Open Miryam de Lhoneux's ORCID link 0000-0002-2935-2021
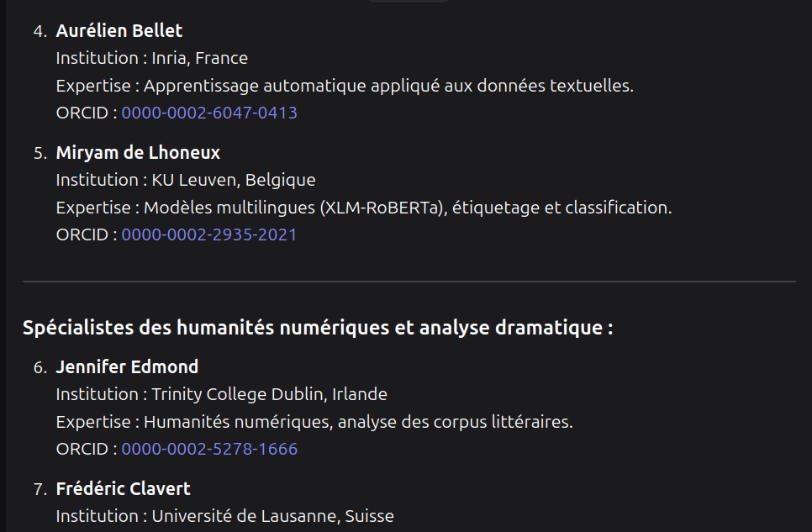The image size is (812, 532). tap(209, 234)
